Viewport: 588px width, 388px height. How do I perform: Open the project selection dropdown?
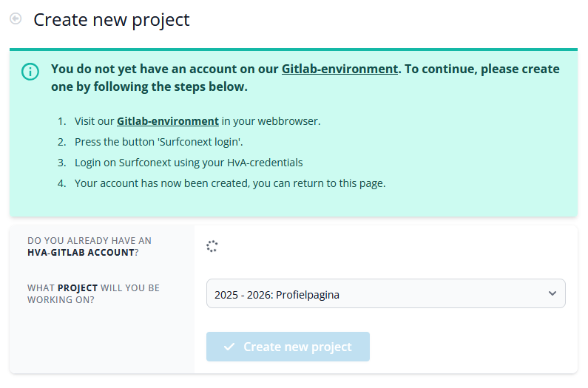pyautogui.click(x=386, y=293)
